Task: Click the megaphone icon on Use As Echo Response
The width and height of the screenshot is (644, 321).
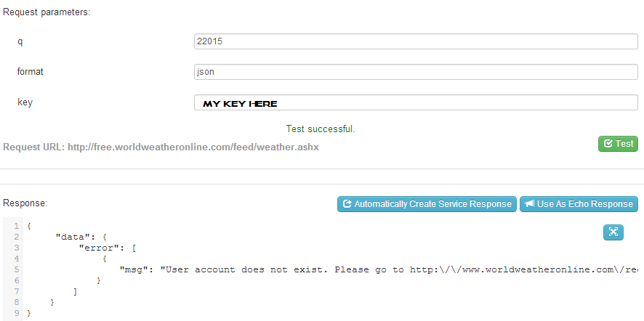Action: click(530, 204)
